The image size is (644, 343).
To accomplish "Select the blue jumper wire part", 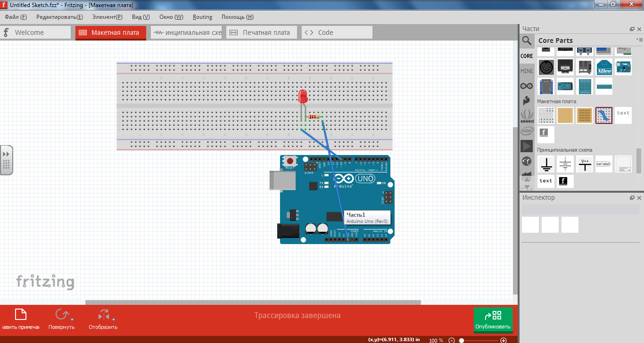I will point(604,115).
